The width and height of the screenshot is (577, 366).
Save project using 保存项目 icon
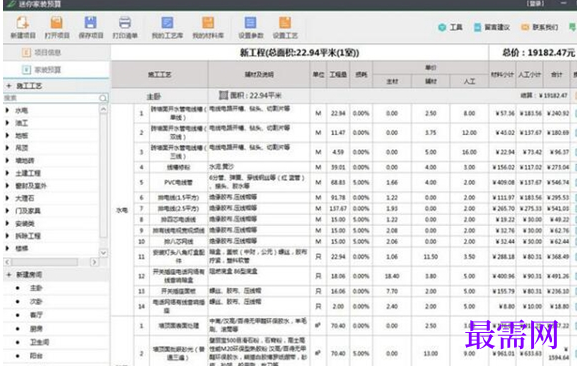(x=91, y=27)
